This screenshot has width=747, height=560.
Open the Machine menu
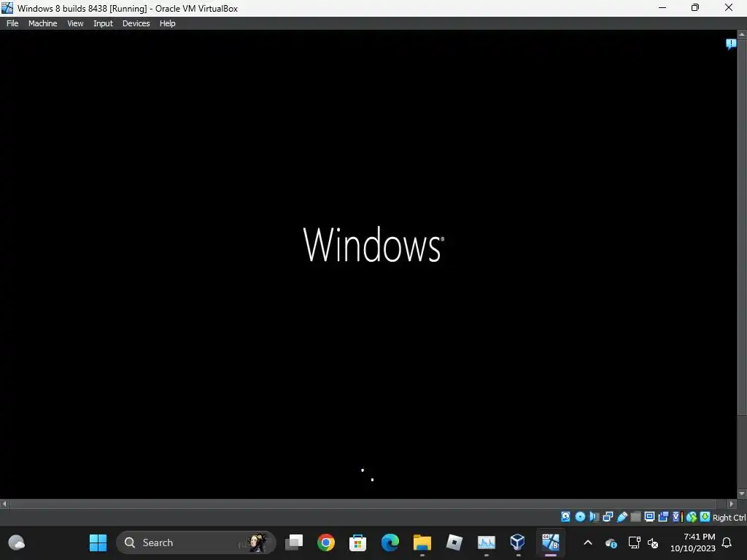(x=42, y=23)
